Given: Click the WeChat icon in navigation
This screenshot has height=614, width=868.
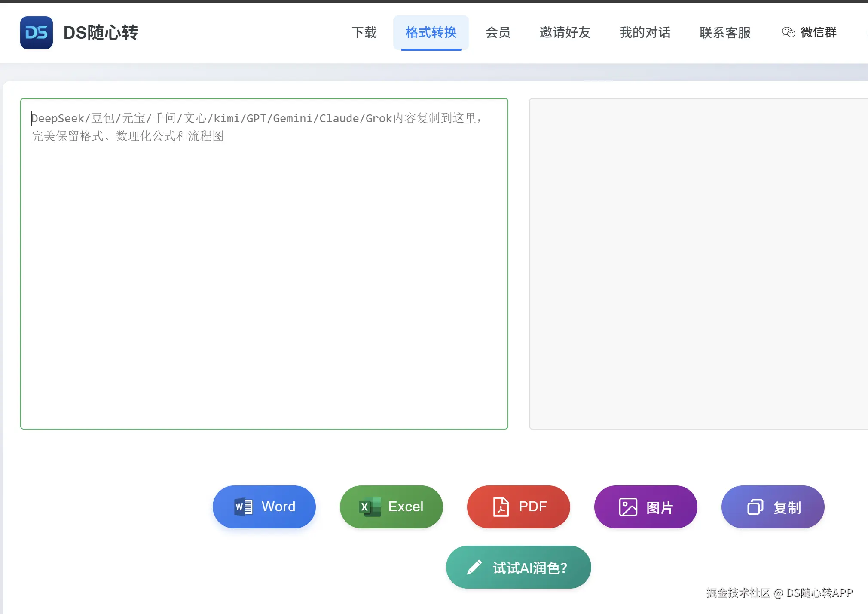Looking at the screenshot, I should tap(788, 32).
